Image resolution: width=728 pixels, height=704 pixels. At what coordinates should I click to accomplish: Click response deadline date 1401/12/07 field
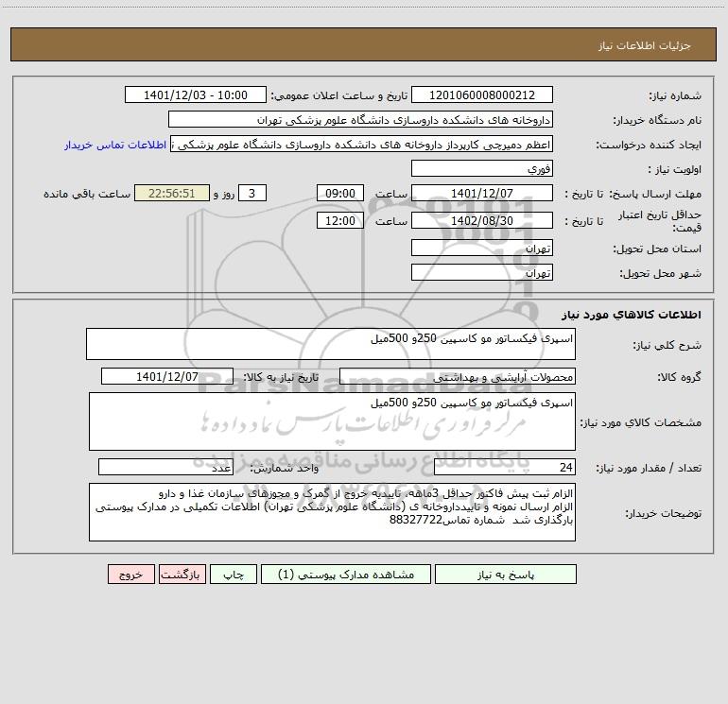[x=482, y=194]
